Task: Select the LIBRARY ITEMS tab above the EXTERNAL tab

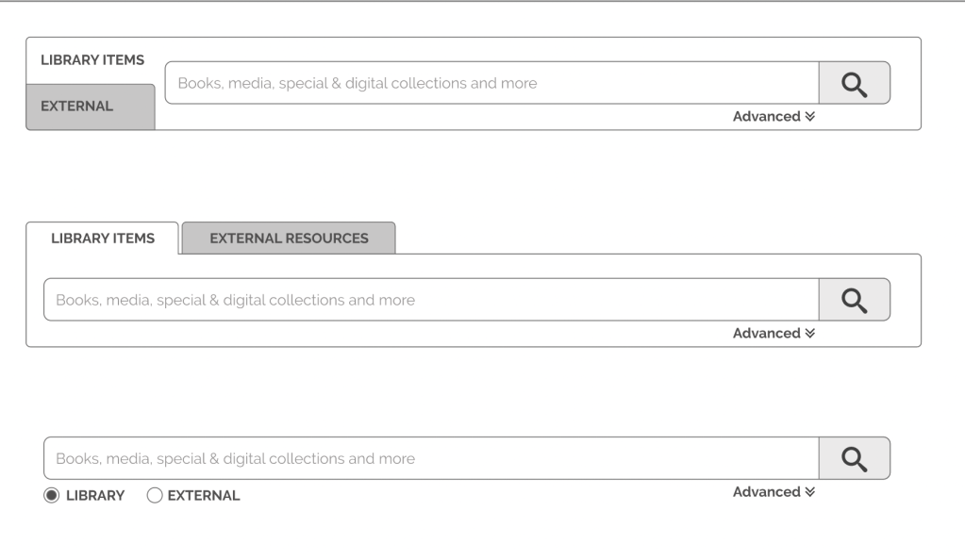Action: coord(92,60)
